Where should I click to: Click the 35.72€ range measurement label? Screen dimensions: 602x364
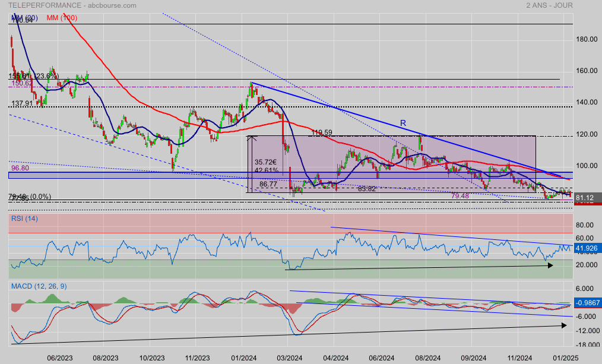(266, 163)
